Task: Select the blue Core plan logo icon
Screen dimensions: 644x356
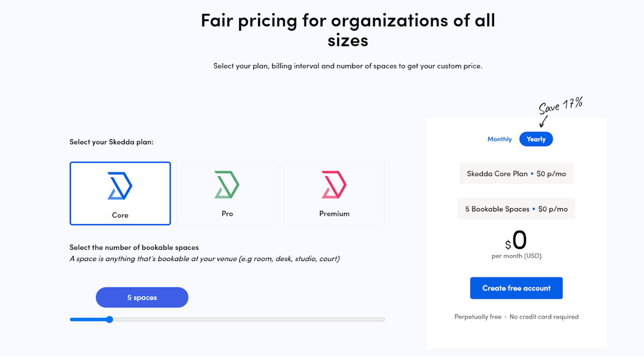Action: (x=120, y=186)
